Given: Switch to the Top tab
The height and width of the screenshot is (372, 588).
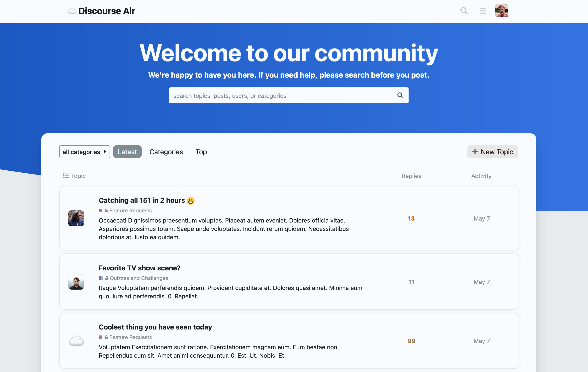Looking at the screenshot, I should click(x=201, y=152).
